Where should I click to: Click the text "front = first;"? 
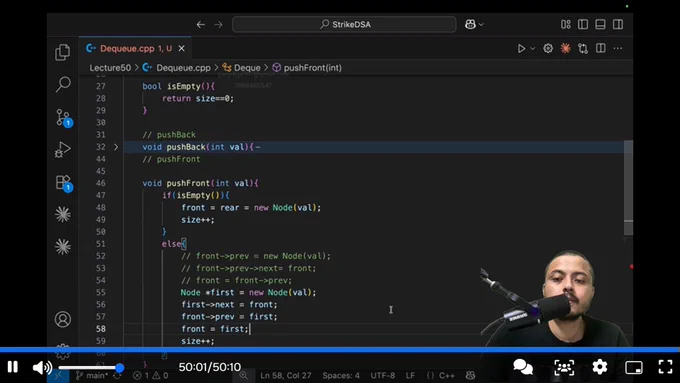pyautogui.click(x=215, y=329)
